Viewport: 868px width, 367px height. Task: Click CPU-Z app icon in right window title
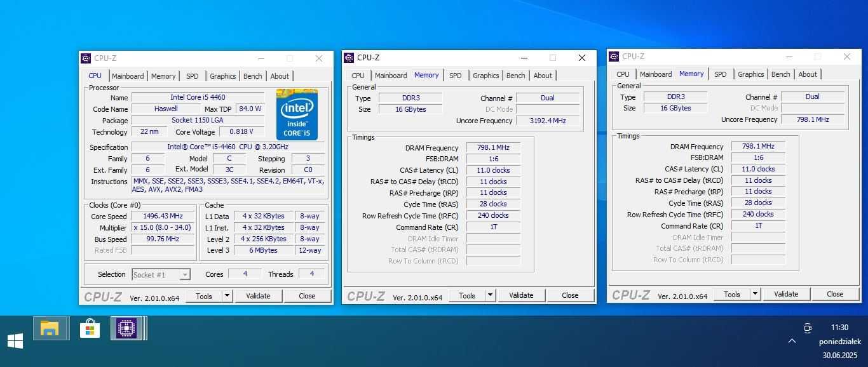tap(614, 57)
